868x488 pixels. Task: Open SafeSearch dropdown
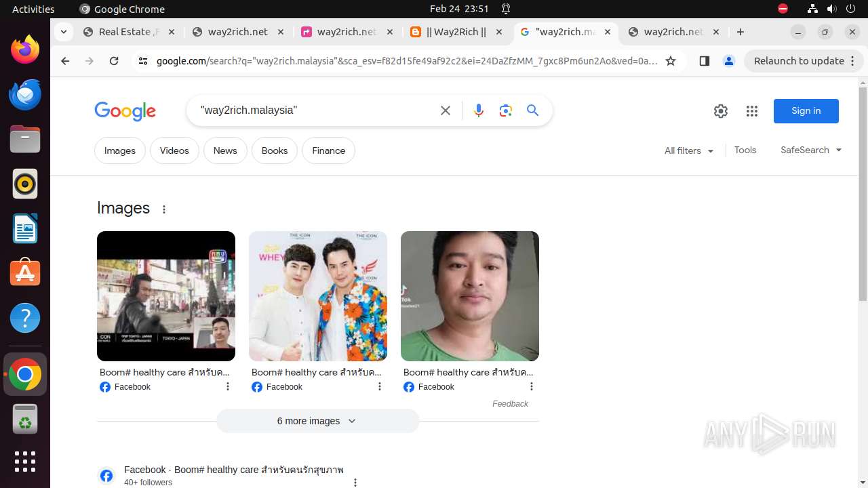pyautogui.click(x=811, y=150)
